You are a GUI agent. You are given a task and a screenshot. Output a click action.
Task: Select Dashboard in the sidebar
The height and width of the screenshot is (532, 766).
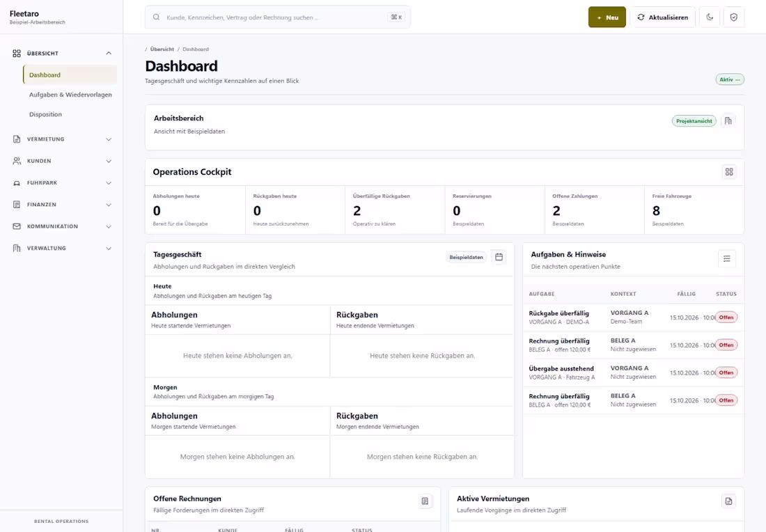70,75
